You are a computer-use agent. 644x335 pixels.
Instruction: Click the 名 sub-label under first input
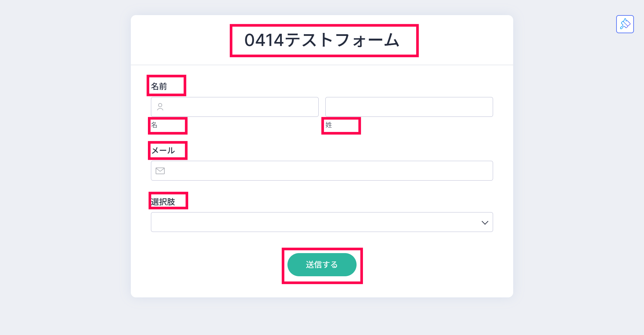click(x=154, y=125)
